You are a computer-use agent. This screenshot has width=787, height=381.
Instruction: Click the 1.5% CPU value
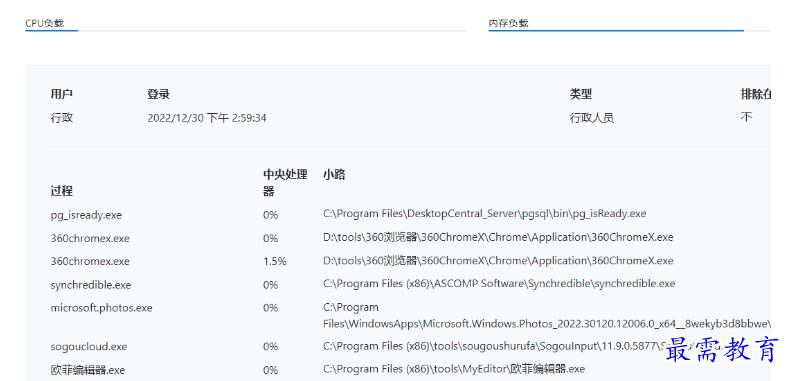[275, 262]
